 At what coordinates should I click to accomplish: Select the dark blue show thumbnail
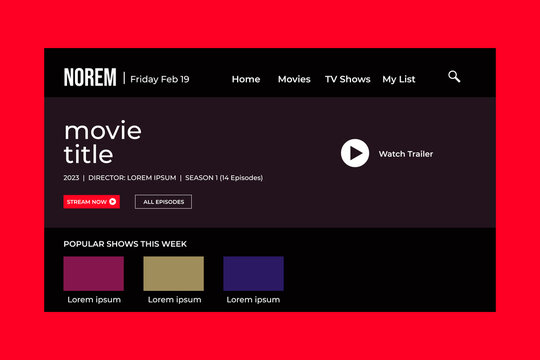click(253, 274)
